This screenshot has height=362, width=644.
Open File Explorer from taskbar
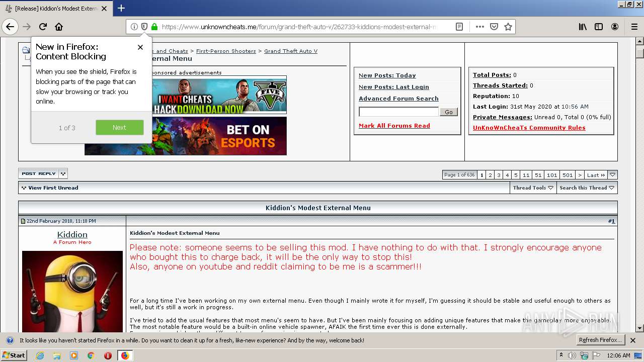click(x=57, y=355)
